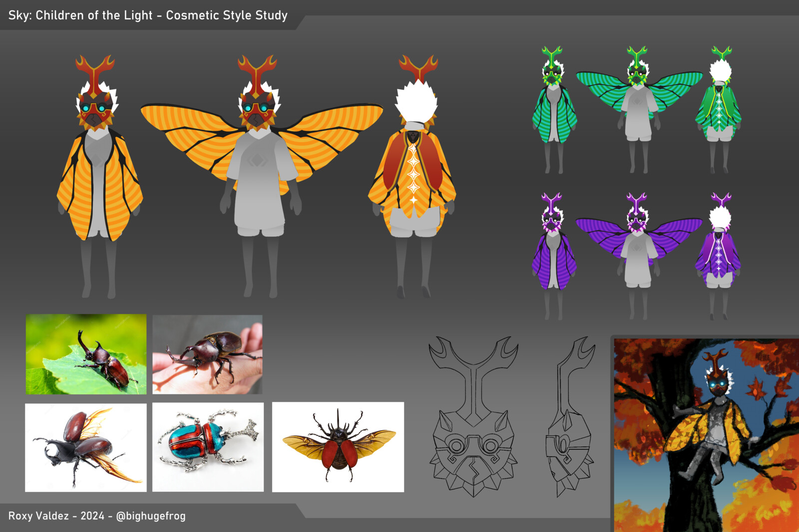Select the large orange character with folded cape
The height and width of the screenshot is (532, 799).
(x=99, y=177)
